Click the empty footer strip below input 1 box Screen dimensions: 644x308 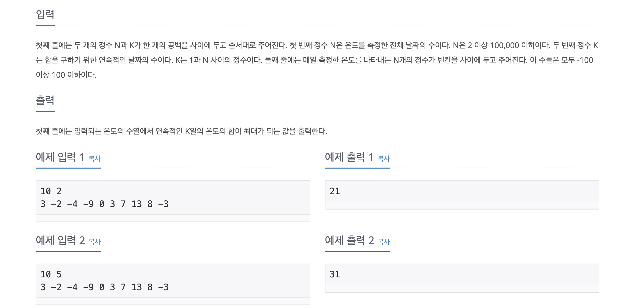[173, 218]
